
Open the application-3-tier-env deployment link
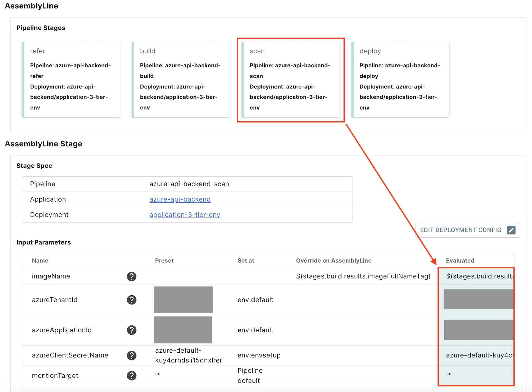(185, 215)
